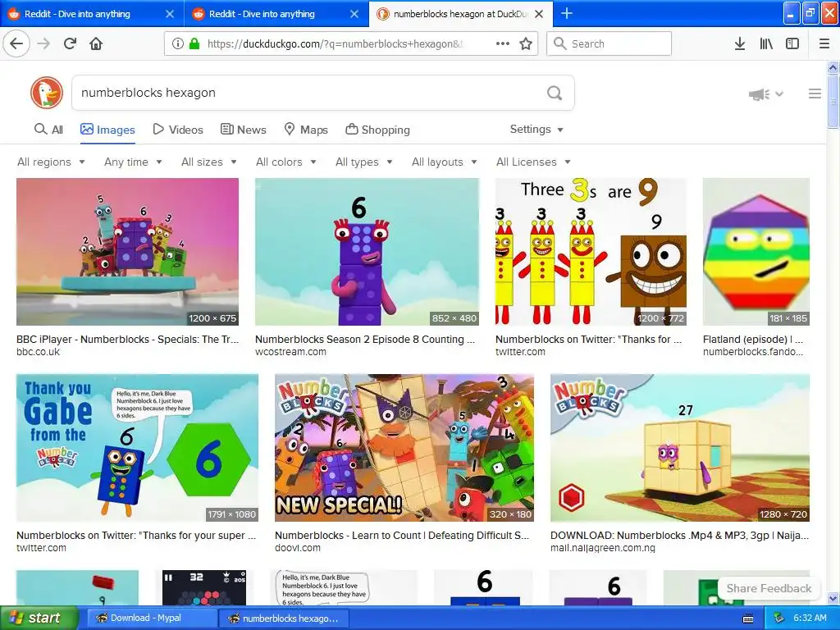Switch to first Reddit browser tab
The image size is (840, 630).
pyautogui.click(x=92, y=14)
